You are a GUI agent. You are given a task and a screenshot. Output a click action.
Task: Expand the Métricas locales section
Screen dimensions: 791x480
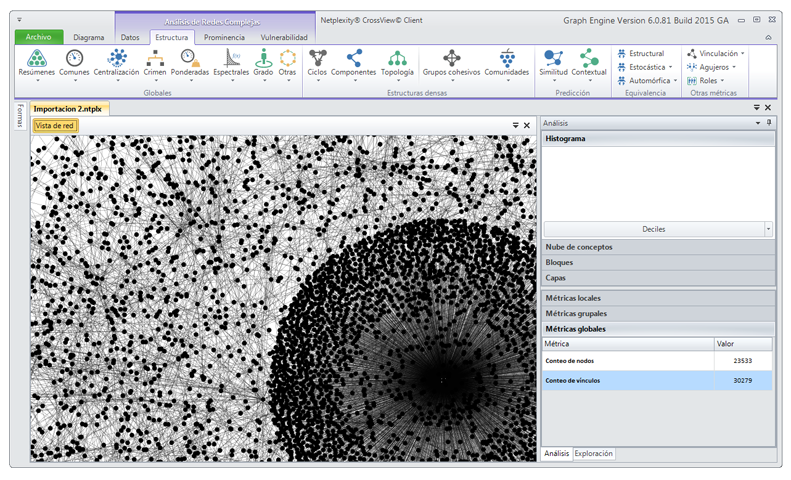coord(658,298)
